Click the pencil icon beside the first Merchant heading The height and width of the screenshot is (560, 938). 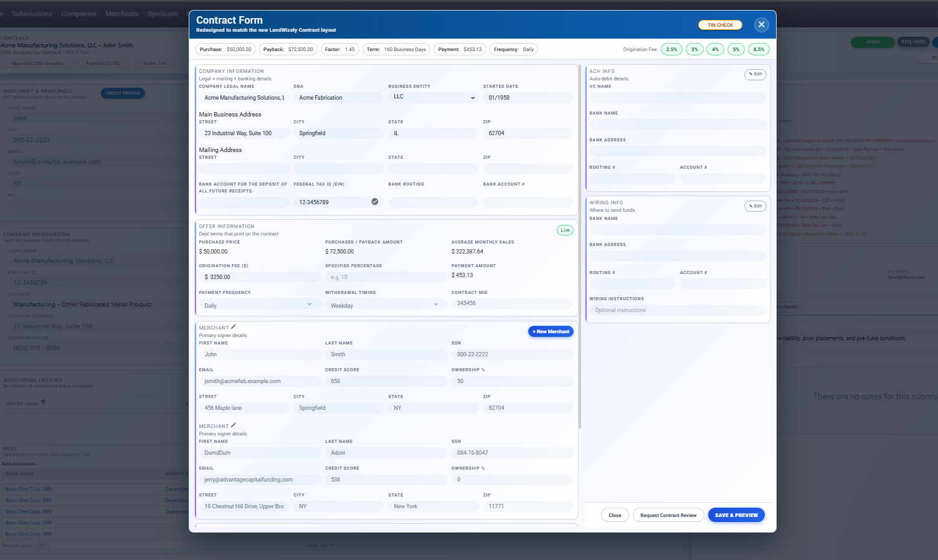tap(233, 326)
